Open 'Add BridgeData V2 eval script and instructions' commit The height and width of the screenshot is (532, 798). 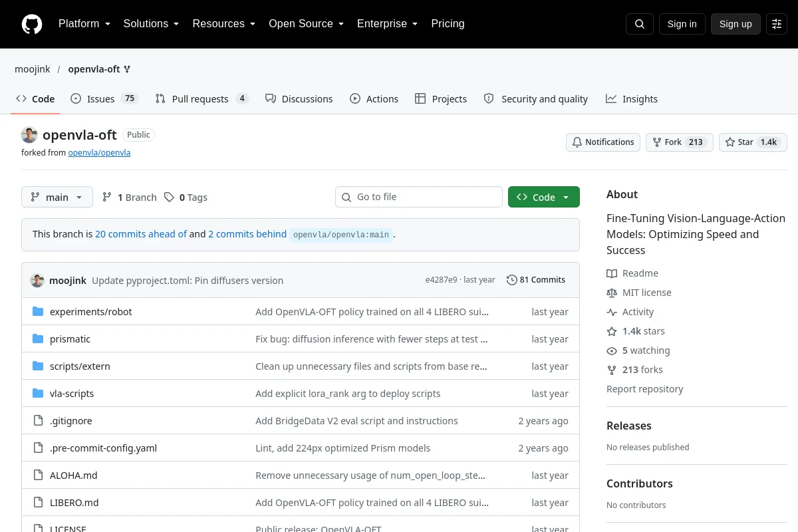pyautogui.click(x=356, y=421)
